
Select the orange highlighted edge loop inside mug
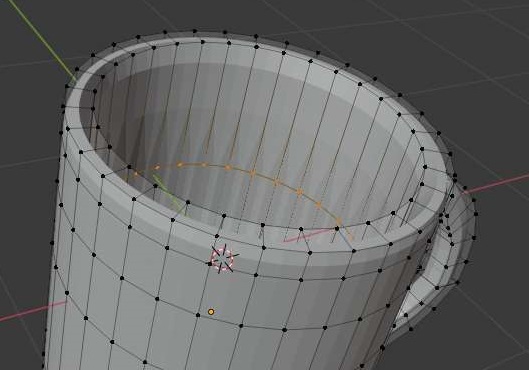[252, 173]
